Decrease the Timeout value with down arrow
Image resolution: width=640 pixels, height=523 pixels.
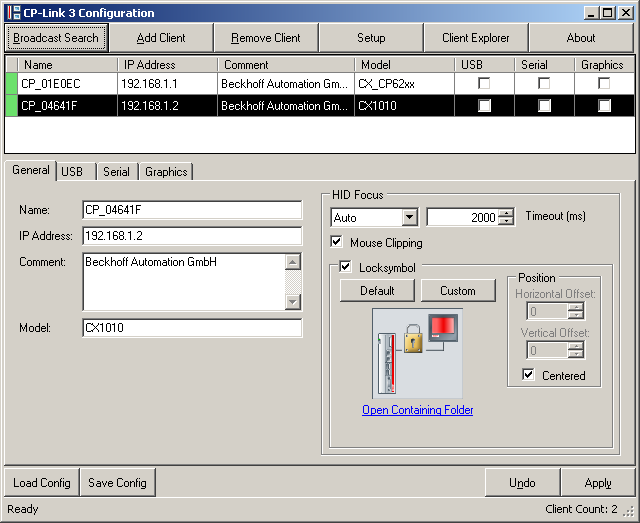point(506,221)
